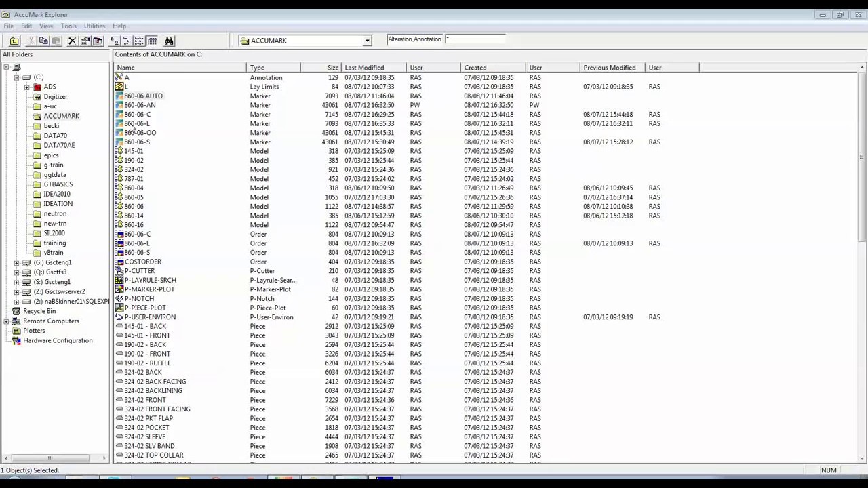
Task: Open the Tools menu
Action: point(68,26)
